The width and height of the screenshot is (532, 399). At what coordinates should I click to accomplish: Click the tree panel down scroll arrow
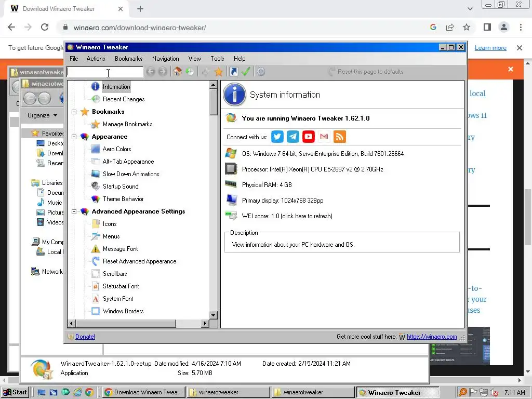point(213,315)
